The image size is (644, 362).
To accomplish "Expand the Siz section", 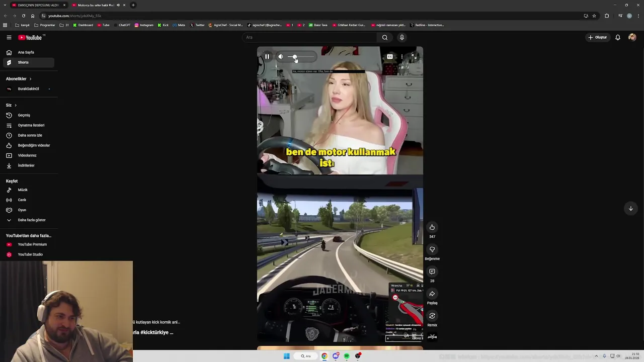I will point(11,105).
